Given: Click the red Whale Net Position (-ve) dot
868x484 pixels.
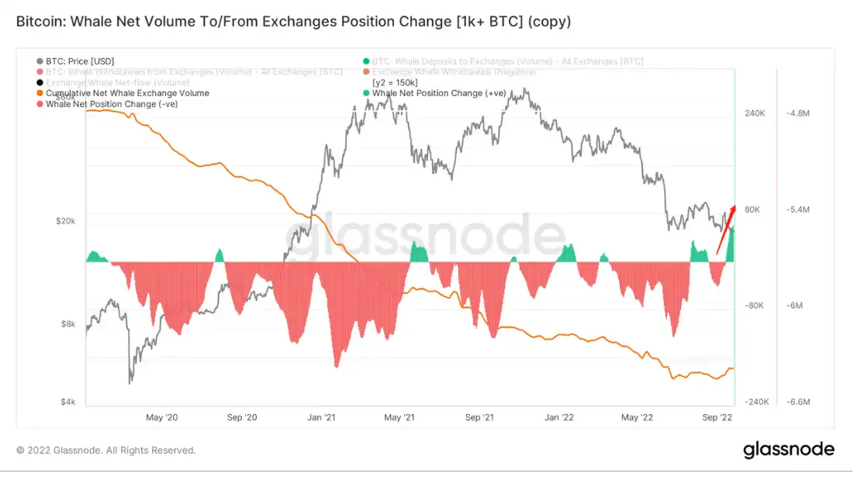Looking at the screenshot, I should click(x=40, y=104).
